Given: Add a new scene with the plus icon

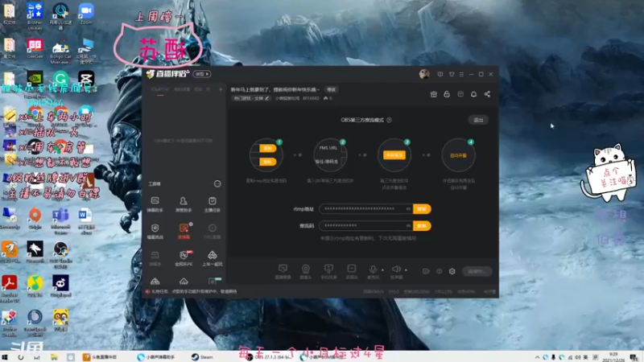Looking at the screenshot, I should click(221, 89).
